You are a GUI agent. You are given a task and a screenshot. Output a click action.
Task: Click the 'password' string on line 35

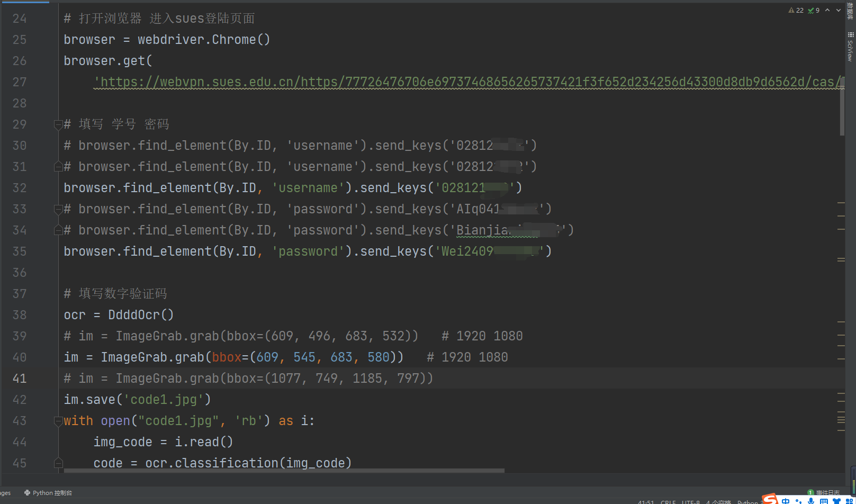(x=308, y=251)
